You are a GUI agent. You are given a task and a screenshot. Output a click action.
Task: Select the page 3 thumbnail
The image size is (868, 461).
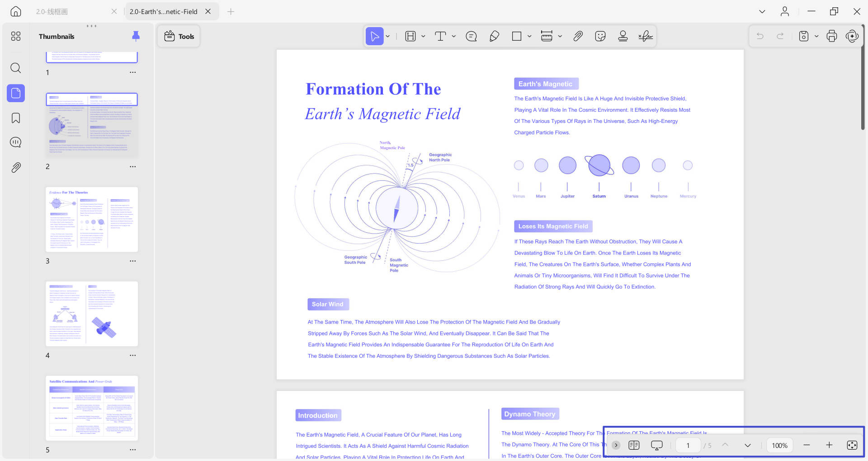92,219
